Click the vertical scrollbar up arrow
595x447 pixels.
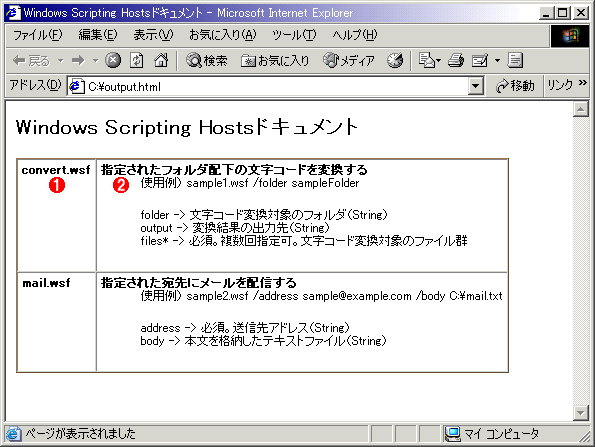tap(581, 110)
